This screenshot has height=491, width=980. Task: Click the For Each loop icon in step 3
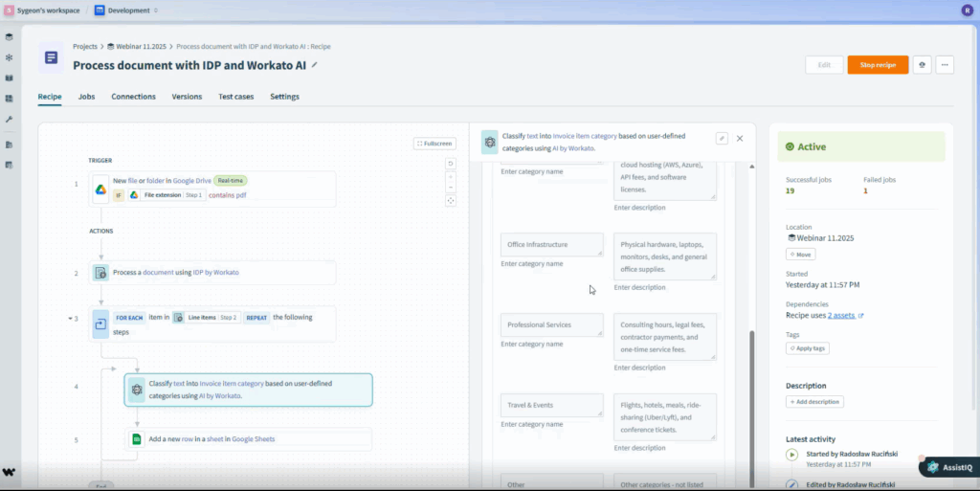[x=100, y=324]
